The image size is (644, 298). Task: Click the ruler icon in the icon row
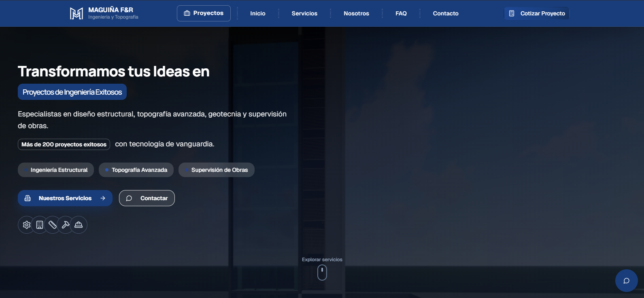(53, 225)
